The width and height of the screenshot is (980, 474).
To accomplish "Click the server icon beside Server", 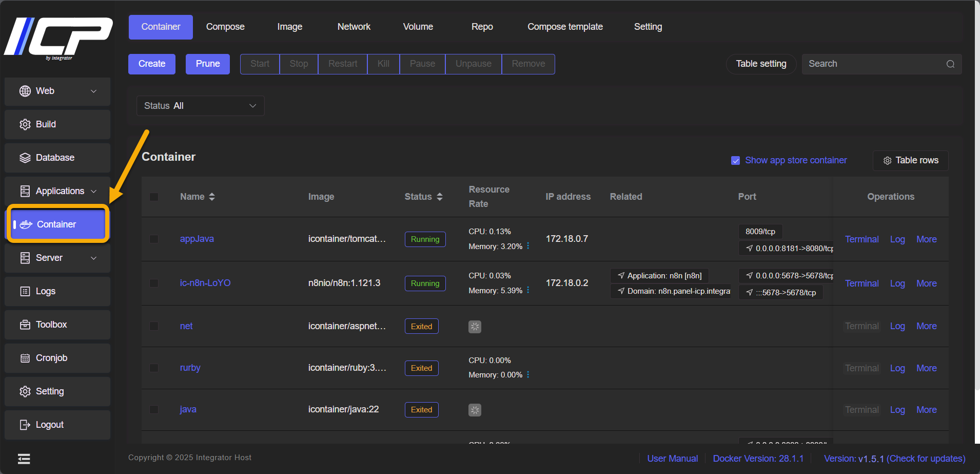I will [x=25, y=258].
